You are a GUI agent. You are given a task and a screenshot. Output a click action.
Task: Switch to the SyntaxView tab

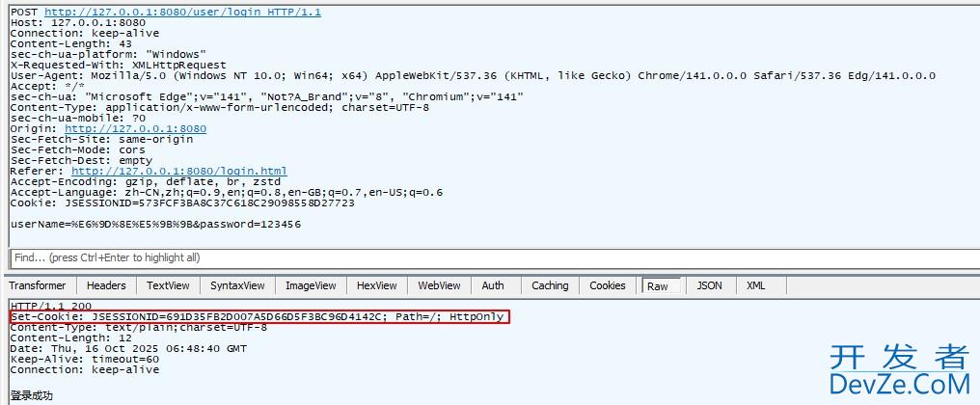(x=237, y=285)
